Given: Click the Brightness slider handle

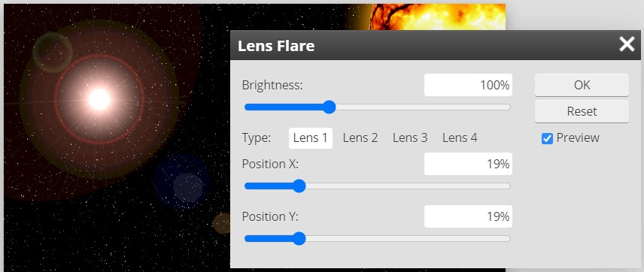Looking at the screenshot, I should pos(329,107).
